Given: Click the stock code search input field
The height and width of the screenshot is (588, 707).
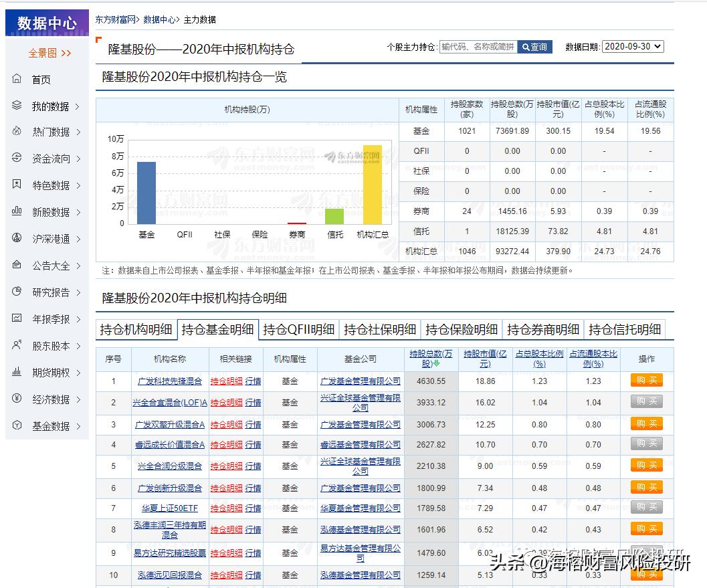Looking at the screenshot, I should (478, 47).
